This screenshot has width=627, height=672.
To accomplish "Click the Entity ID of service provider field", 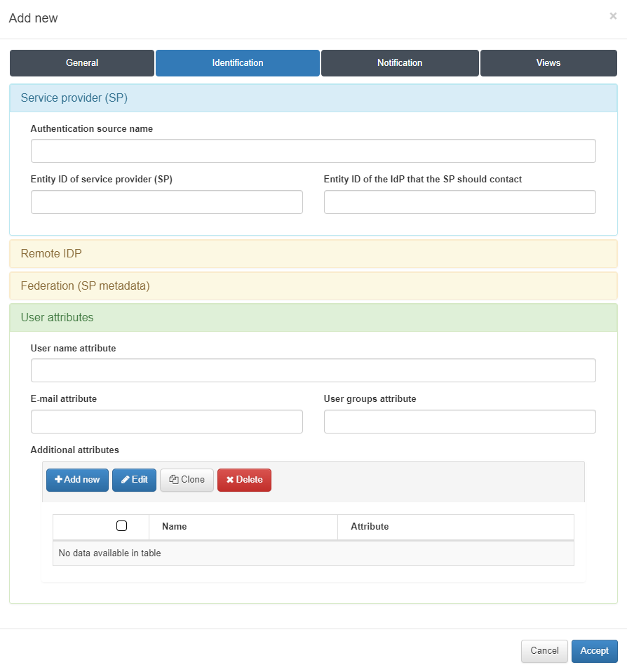I will [167, 202].
